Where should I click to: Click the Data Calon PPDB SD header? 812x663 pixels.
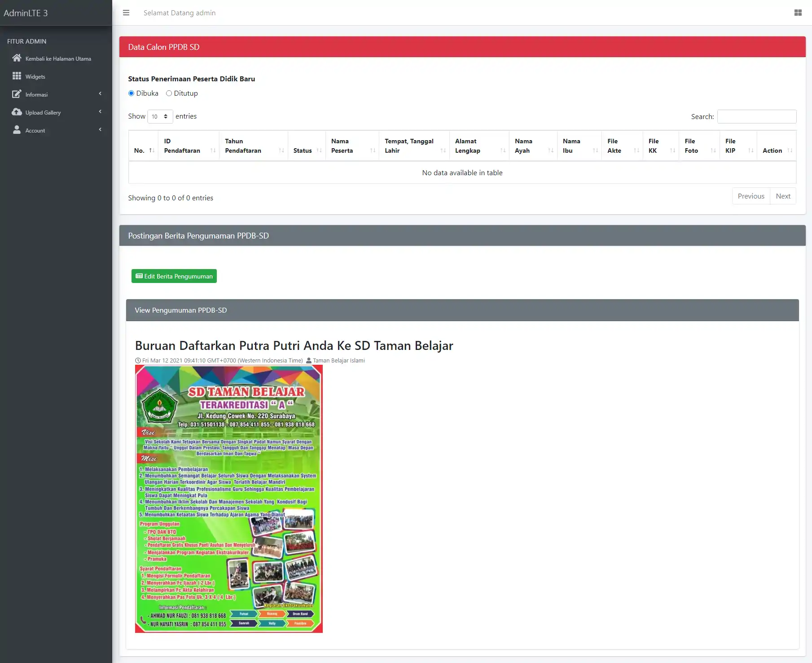click(462, 47)
